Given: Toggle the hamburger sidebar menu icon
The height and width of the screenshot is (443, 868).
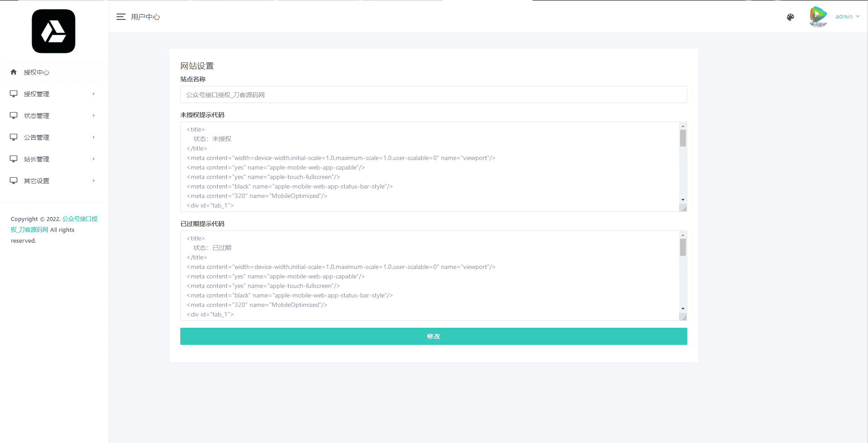Looking at the screenshot, I should point(121,17).
